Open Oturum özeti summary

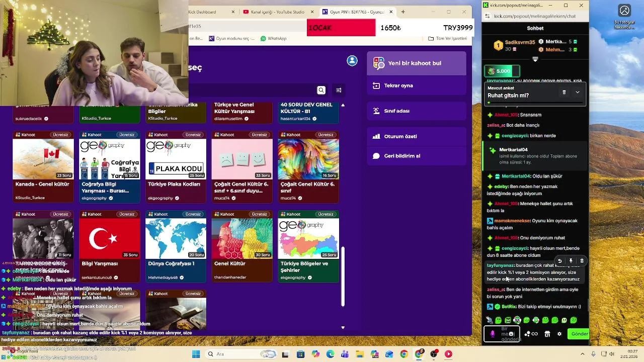point(417,136)
